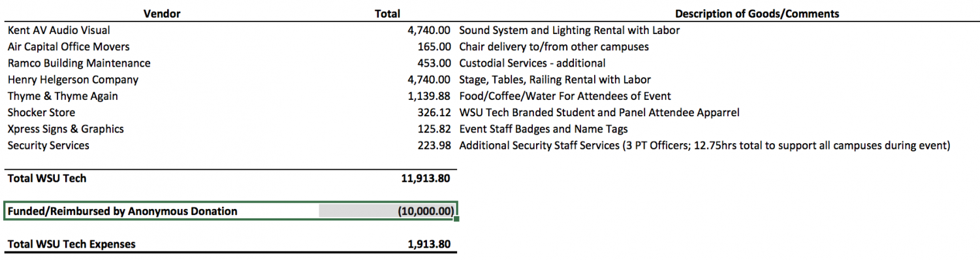
Task: Select Total WSU Tech Expenses label
Action: (x=71, y=244)
